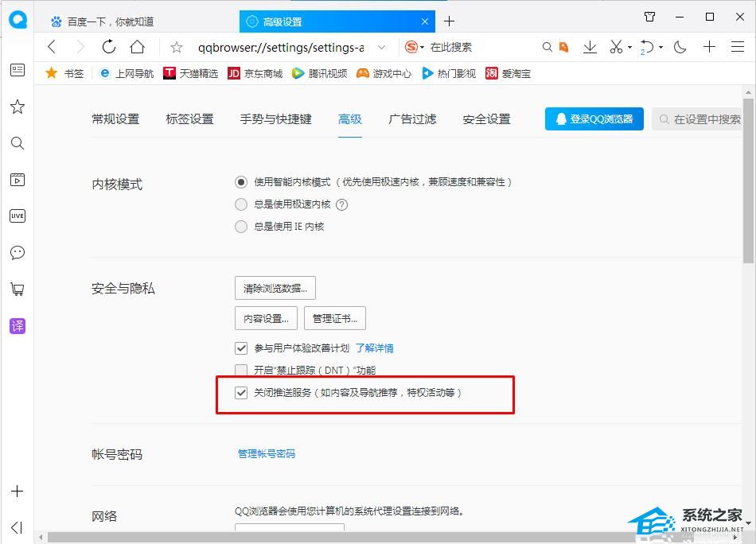This screenshot has height=544, width=756.
Task: Open 上网导航 bookmark
Action: [x=127, y=73]
